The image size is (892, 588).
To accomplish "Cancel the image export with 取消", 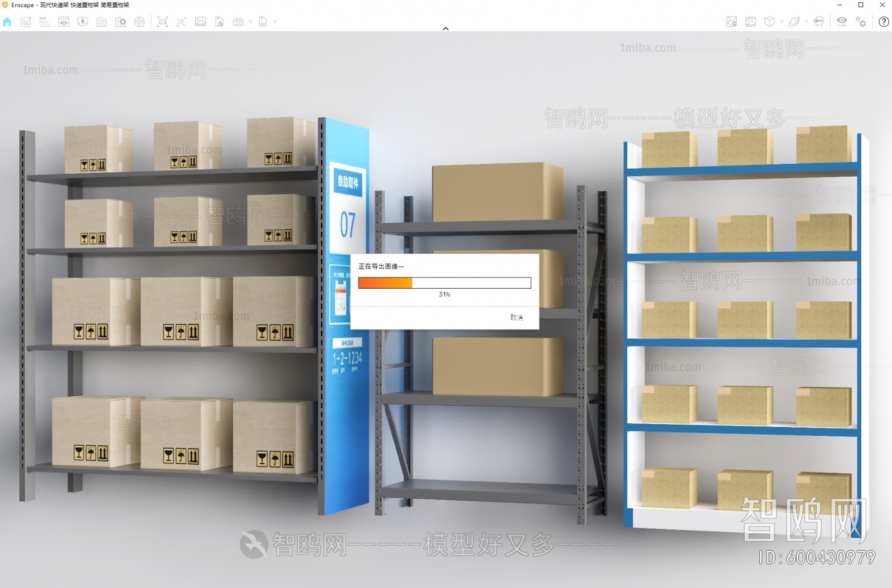I will [x=516, y=318].
